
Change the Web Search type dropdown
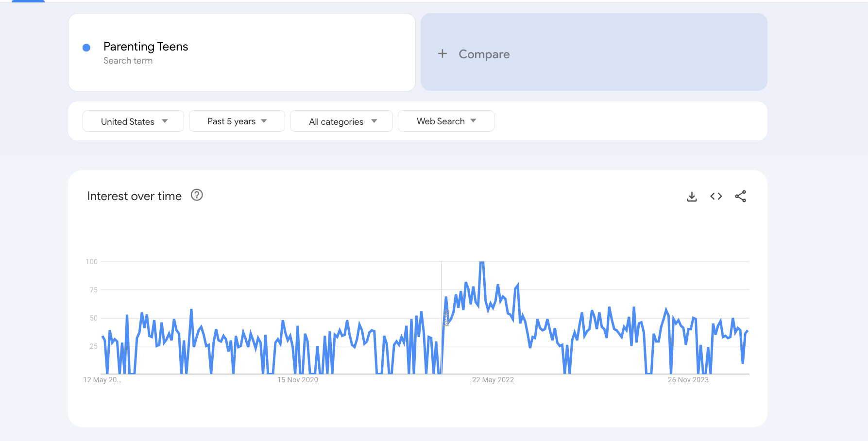click(x=445, y=121)
